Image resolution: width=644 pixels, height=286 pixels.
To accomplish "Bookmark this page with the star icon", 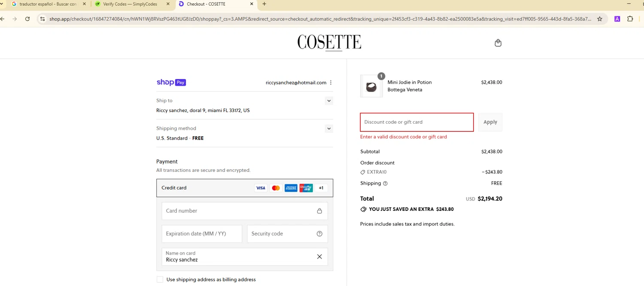I will pyautogui.click(x=600, y=19).
